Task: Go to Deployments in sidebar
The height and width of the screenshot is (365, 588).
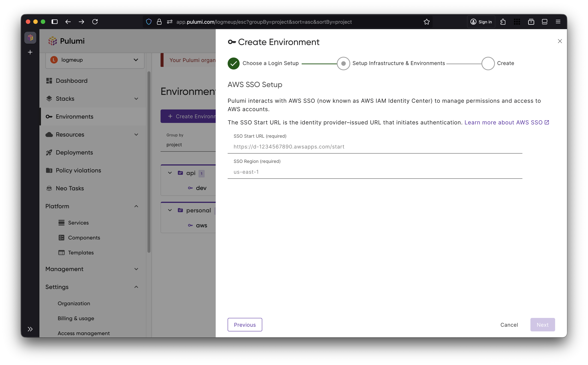Action: coord(74,152)
